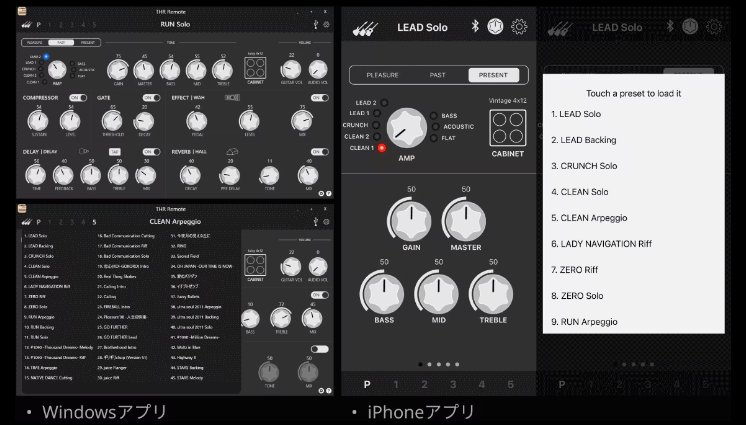Enable the off switch above TONE knob in CLEAN Arpeggio window
The width and height of the screenshot is (746, 425).
(x=320, y=349)
